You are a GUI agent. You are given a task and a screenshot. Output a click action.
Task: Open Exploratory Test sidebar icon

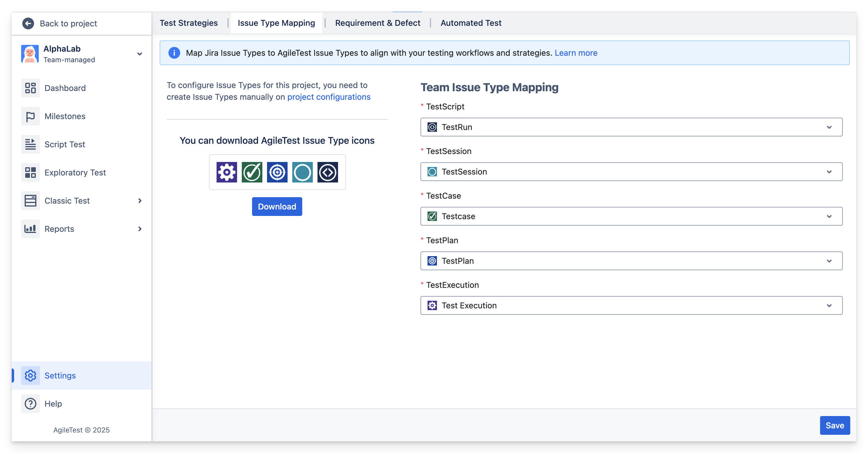click(x=30, y=173)
